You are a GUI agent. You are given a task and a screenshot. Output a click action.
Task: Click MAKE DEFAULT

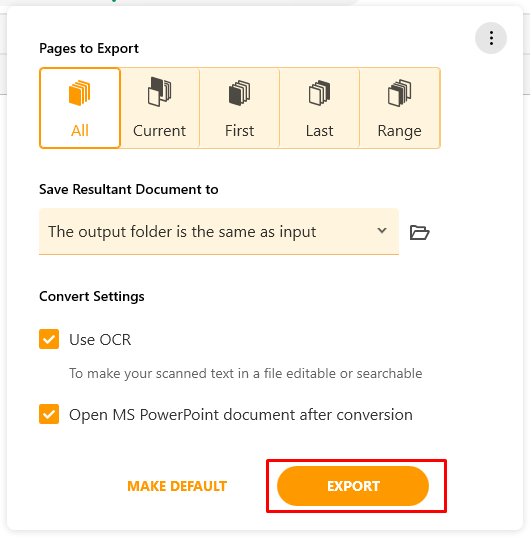pos(177,486)
